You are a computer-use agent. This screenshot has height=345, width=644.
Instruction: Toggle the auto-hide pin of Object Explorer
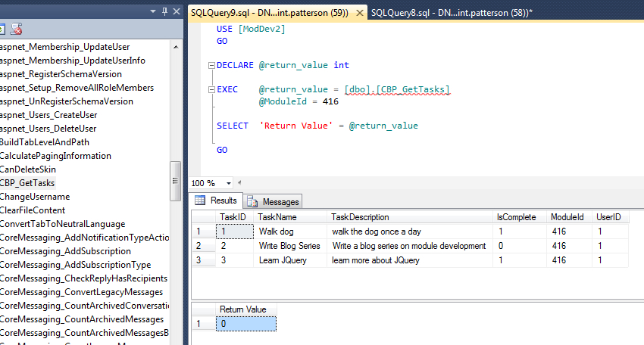[x=164, y=11]
